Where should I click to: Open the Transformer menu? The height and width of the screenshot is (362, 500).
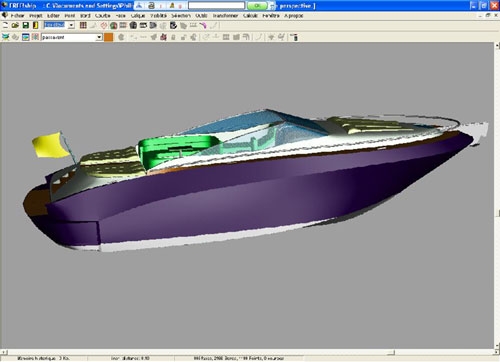pyautogui.click(x=225, y=16)
